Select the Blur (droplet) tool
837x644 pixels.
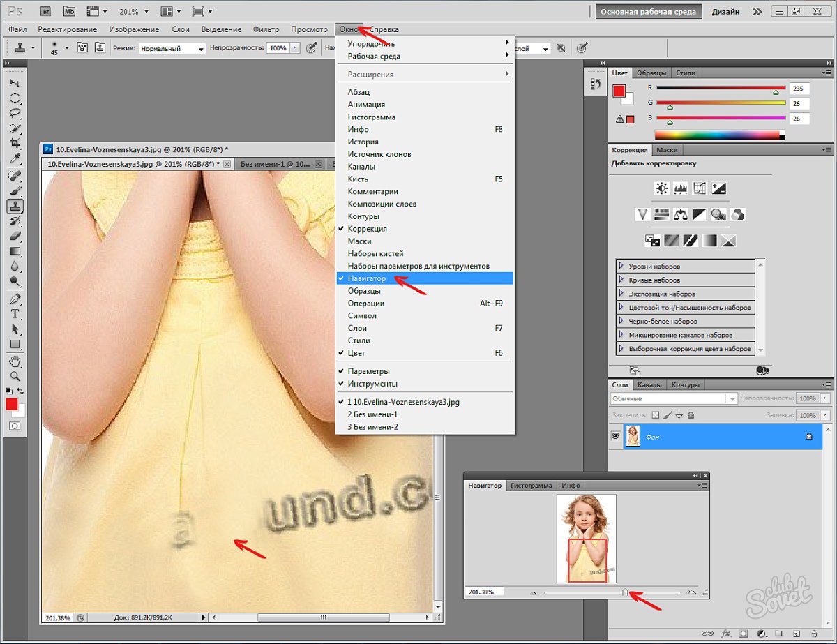point(15,266)
